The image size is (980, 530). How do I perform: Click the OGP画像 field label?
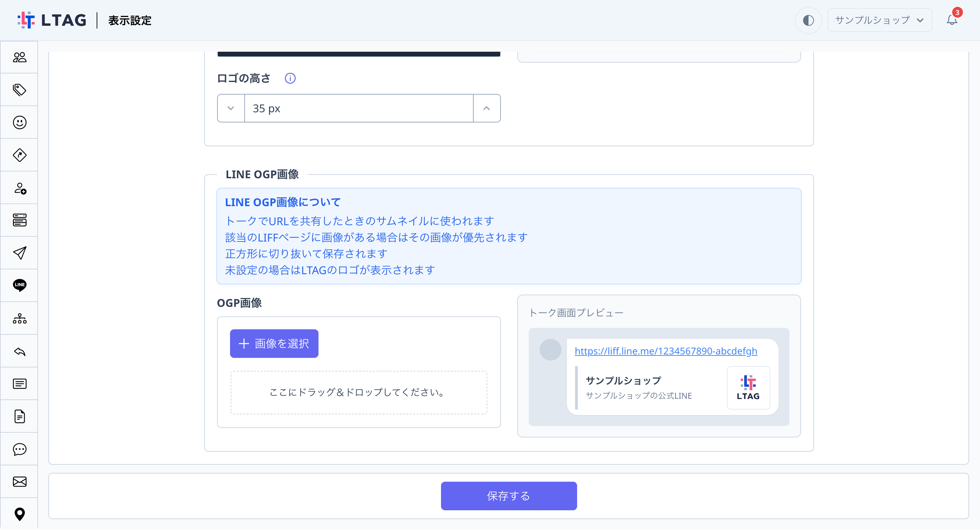click(x=239, y=303)
